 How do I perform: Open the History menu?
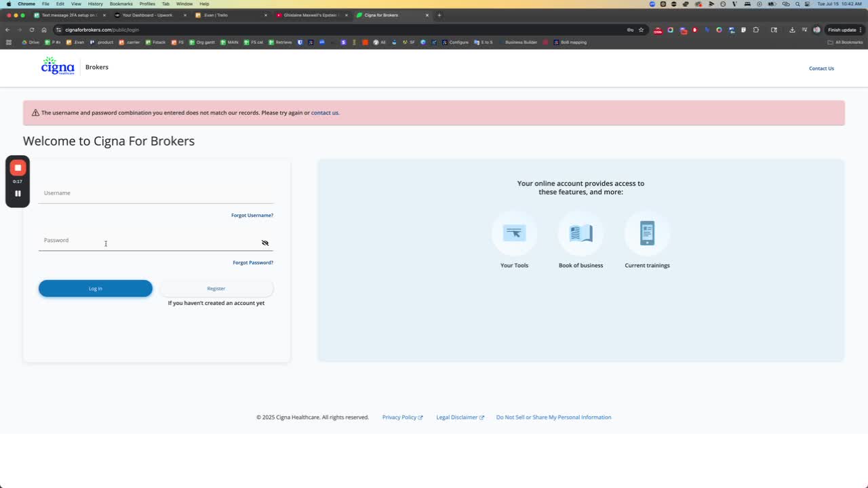coord(96,4)
